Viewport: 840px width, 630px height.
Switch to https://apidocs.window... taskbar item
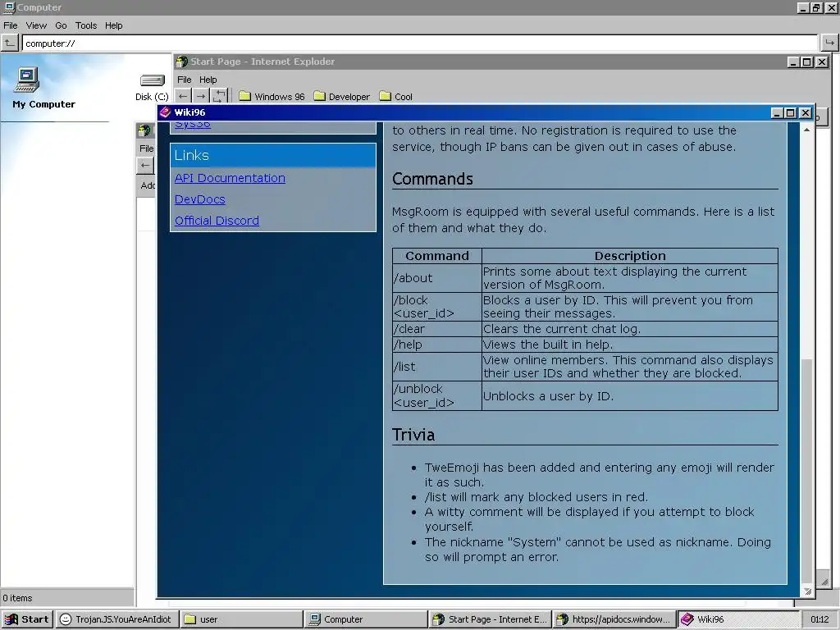[614, 619]
